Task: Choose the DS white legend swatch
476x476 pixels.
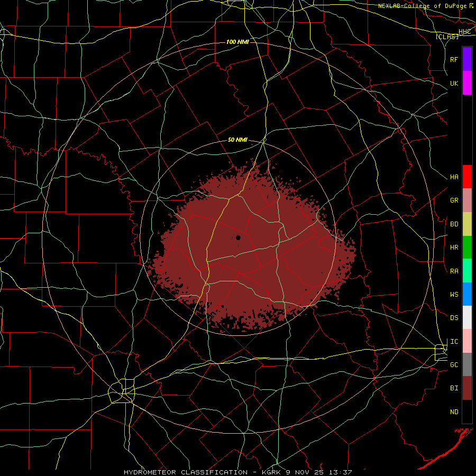Action: point(467,317)
